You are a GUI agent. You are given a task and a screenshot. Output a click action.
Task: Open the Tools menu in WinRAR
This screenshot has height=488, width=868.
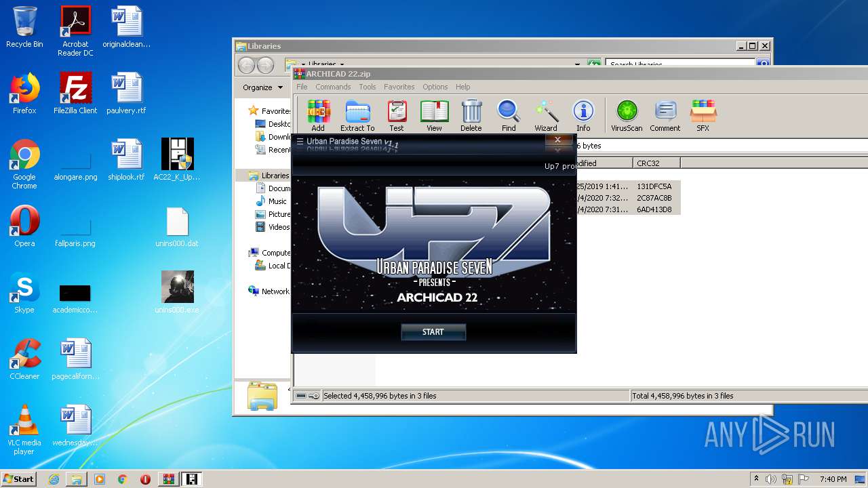click(x=368, y=87)
